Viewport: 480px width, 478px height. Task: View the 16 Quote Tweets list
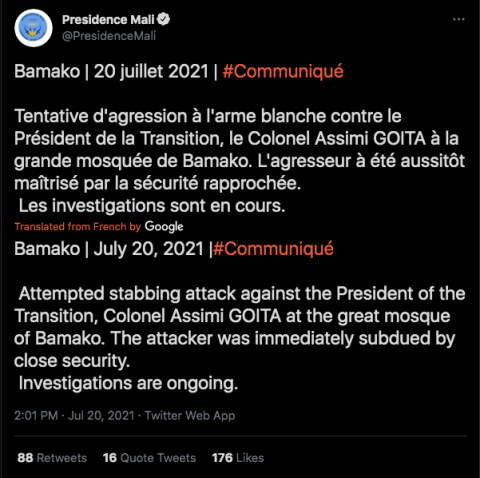149,458
